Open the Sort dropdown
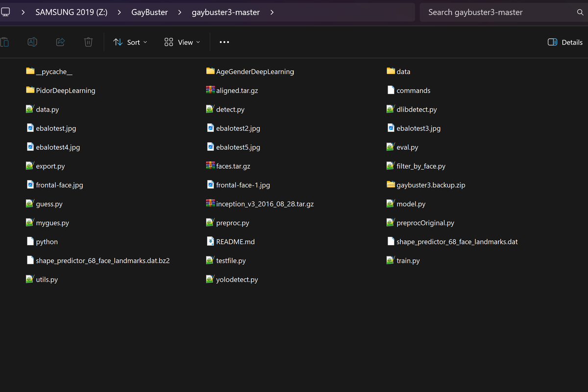 [130, 42]
